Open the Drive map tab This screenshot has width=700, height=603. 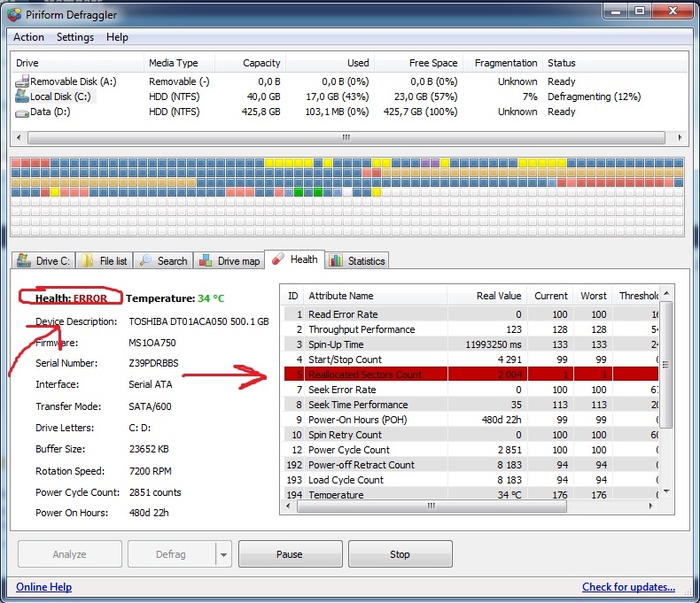tap(229, 261)
